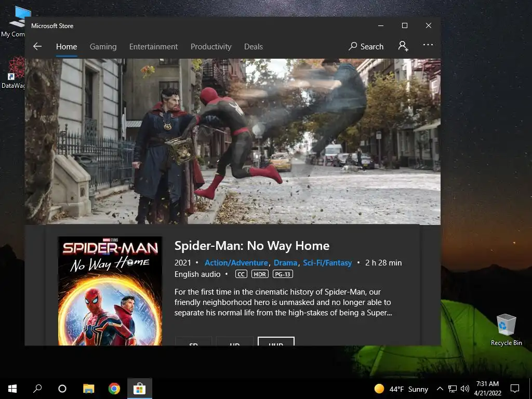Click the Sci-Fi/Fantasy genre link
Screen dimensions: 532x399
[x=327, y=262]
